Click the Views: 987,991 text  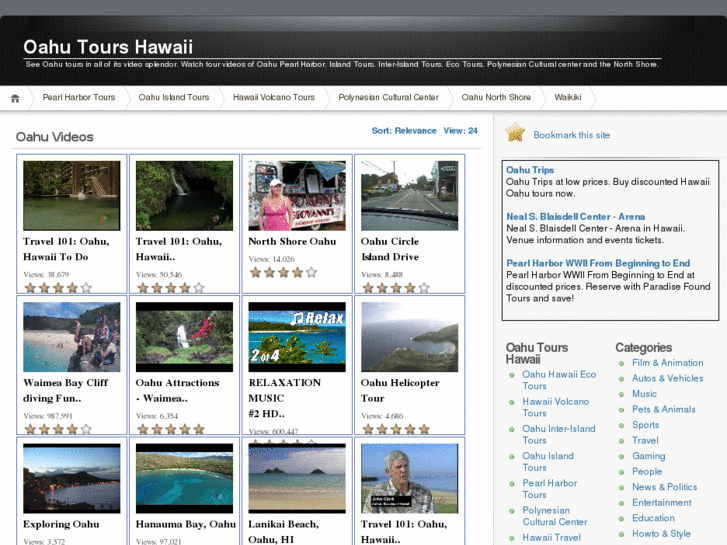click(48, 416)
